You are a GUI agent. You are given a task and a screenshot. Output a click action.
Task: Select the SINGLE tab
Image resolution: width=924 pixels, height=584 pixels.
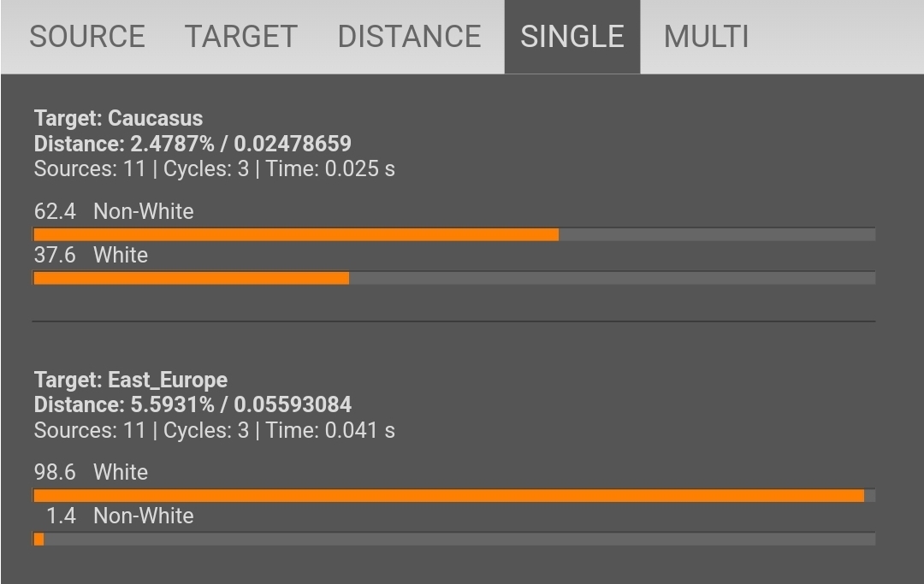[x=572, y=37]
